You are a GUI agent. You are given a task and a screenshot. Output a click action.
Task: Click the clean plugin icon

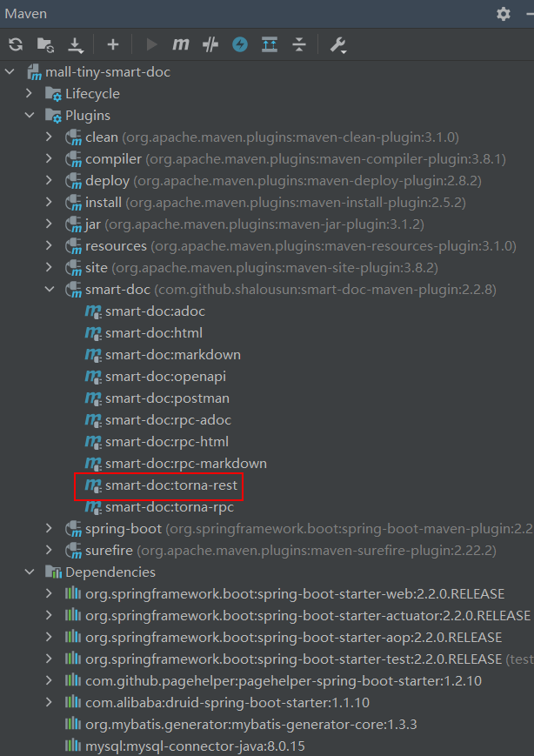point(73,137)
